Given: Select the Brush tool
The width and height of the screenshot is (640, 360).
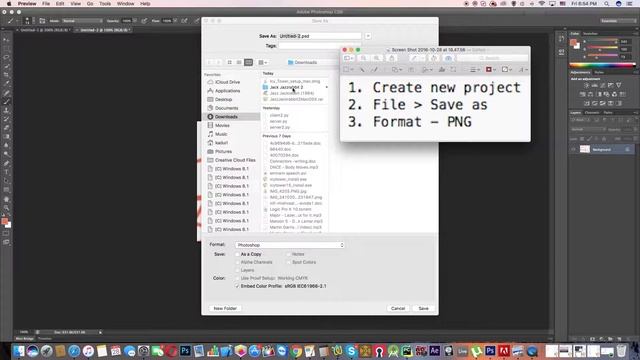Looking at the screenshot, I should [6, 101].
